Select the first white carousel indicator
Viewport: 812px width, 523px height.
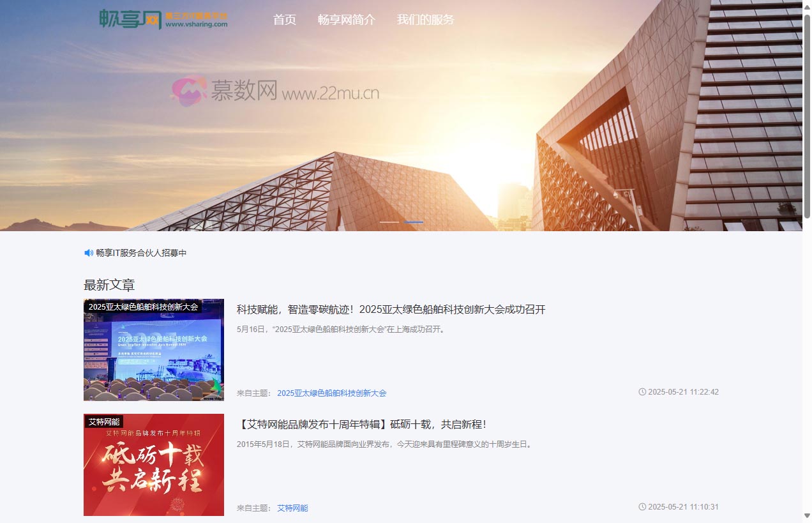pos(389,222)
